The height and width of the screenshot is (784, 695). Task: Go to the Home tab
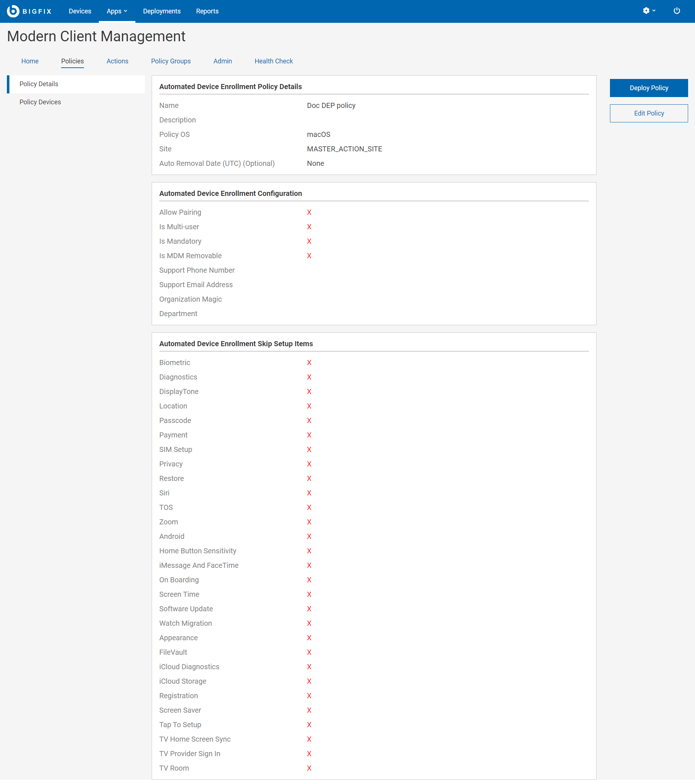tap(30, 61)
